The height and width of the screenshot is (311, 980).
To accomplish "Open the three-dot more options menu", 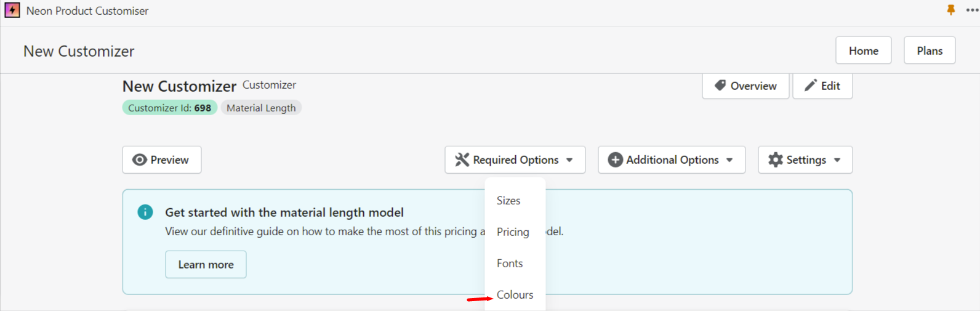I will click(x=972, y=10).
